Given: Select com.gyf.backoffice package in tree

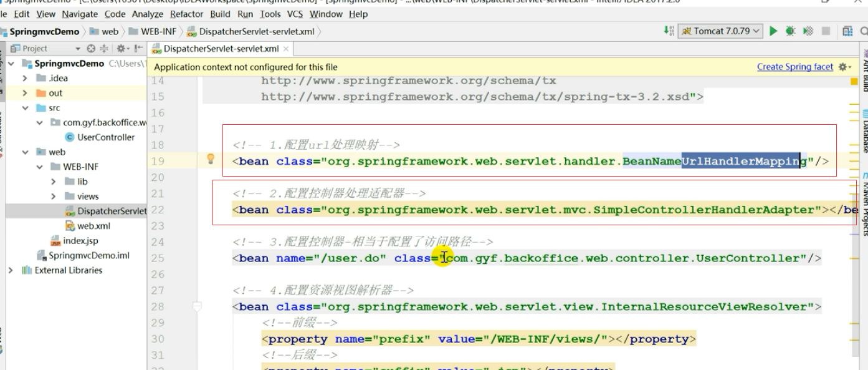Looking at the screenshot, I should pos(104,122).
